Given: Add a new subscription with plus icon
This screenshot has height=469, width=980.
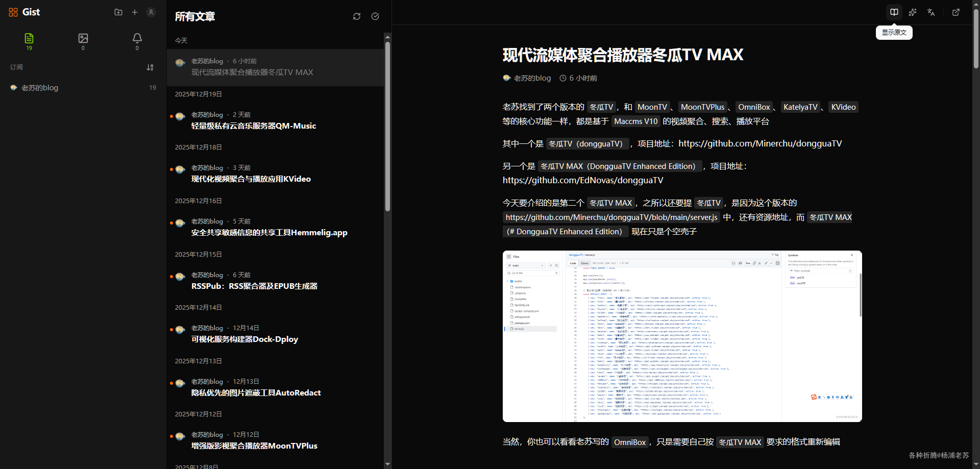Looking at the screenshot, I should 135,12.
